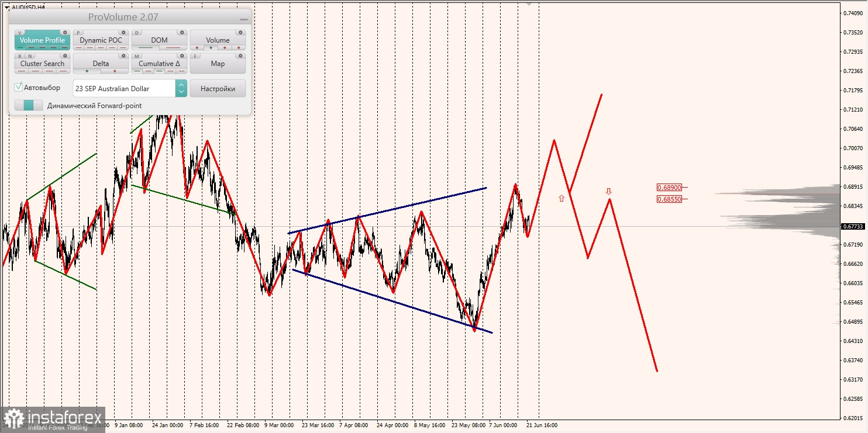Viewport: 868px width, 433px height.
Task: Click P hotkey badge on Dynamic POC
Action: (x=78, y=33)
